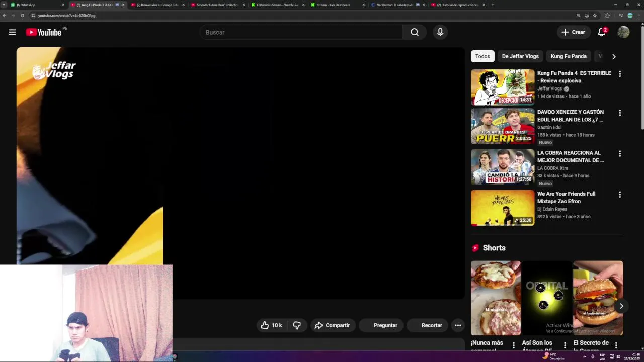The image size is (644, 362).
Task: Click the Jeffar Vlogs logo in the video
Action: (54, 71)
